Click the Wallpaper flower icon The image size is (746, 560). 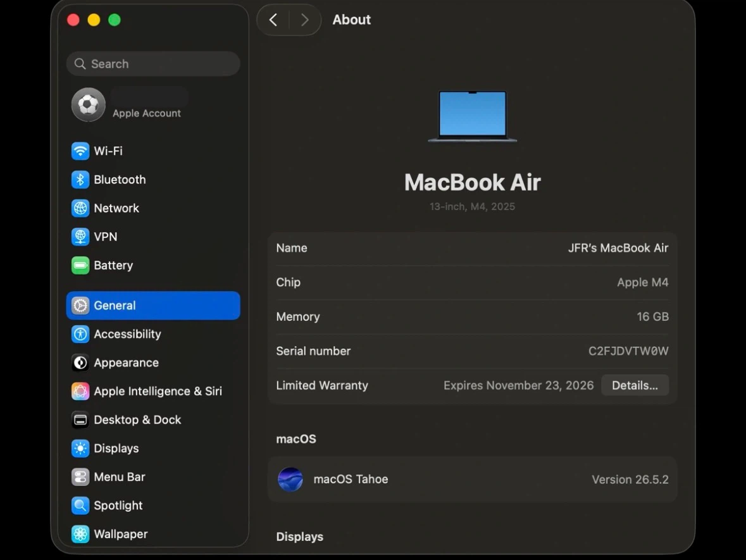pos(80,534)
